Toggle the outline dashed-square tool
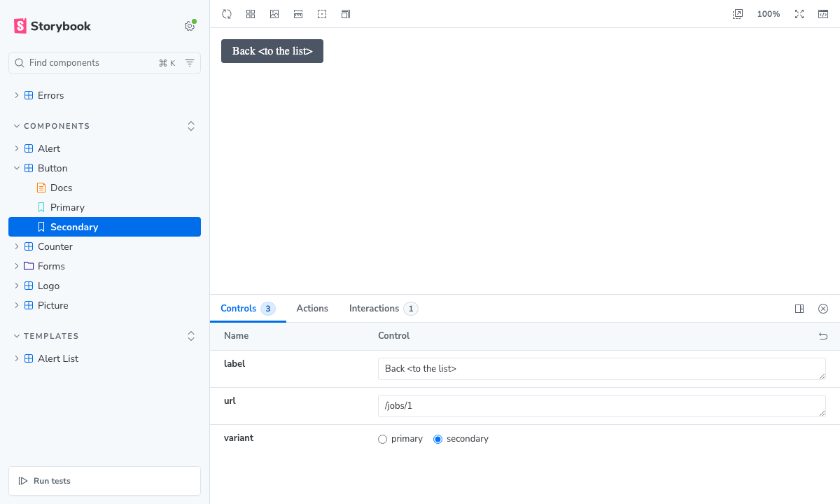Screen dimensions: 840x504 (322, 14)
